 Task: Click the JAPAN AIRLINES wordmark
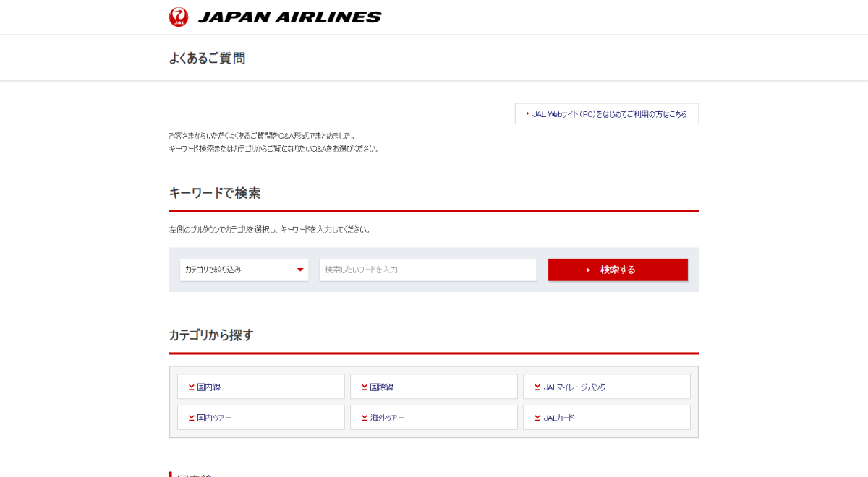[x=289, y=17]
